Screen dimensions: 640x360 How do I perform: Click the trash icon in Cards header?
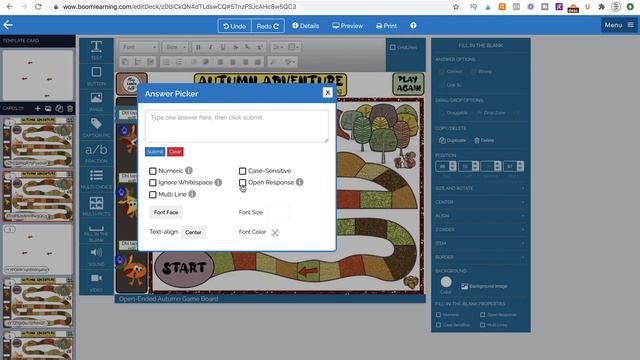70,108
